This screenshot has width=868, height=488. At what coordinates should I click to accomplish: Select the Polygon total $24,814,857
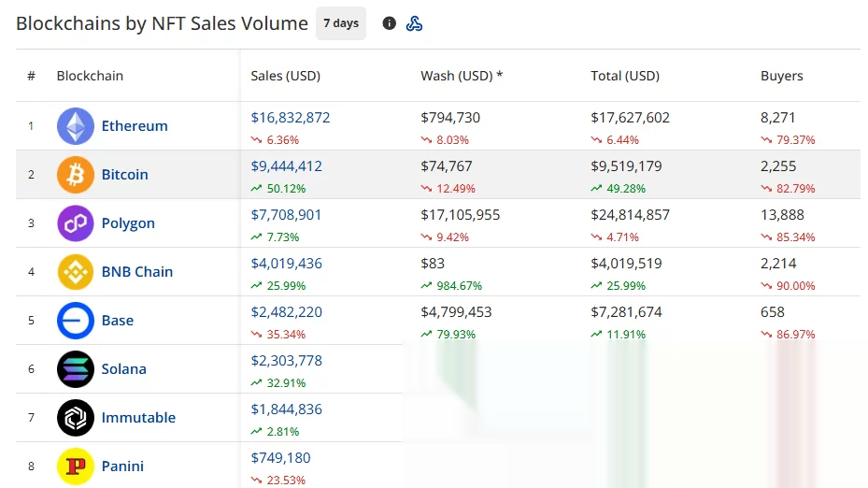pyautogui.click(x=630, y=215)
